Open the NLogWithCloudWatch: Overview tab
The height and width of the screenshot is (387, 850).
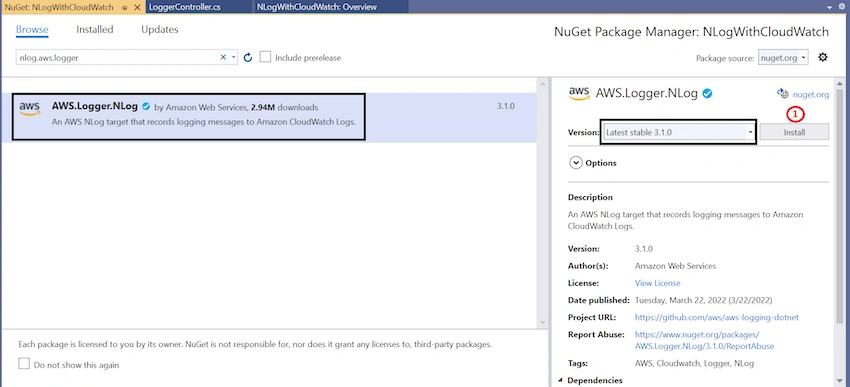pyautogui.click(x=317, y=7)
